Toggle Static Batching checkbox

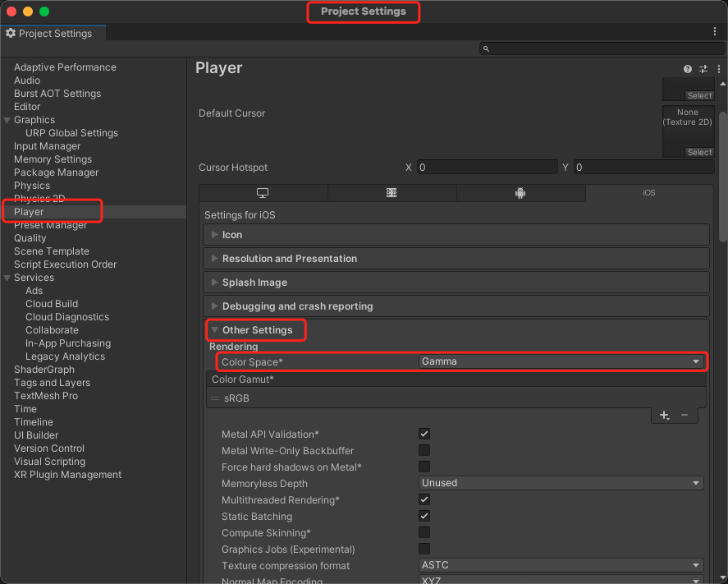pyautogui.click(x=424, y=516)
